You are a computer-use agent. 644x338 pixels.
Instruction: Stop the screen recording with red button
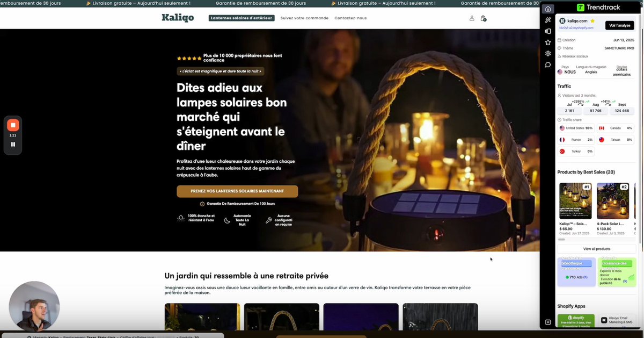[x=13, y=125]
